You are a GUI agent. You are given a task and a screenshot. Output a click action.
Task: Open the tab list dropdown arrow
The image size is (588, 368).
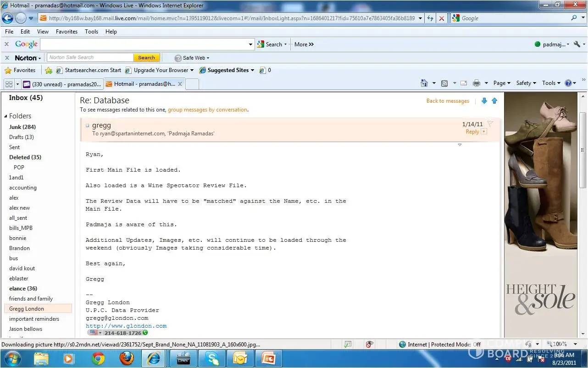click(17, 84)
